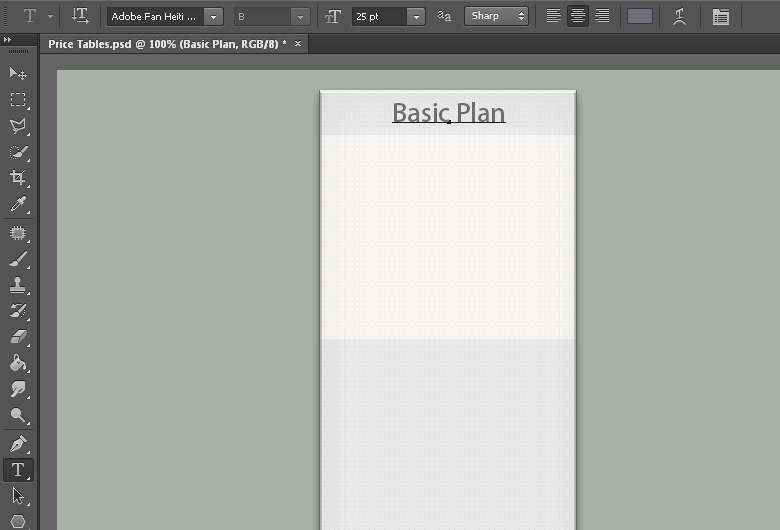
Task: Select the Rectangular Marquee tool
Action: coord(18,100)
